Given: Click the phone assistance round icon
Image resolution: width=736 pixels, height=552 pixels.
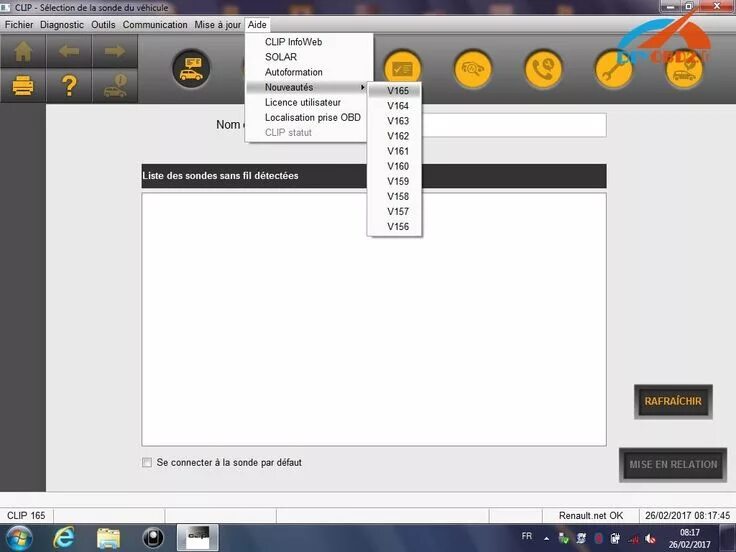Looking at the screenshot, I should 543,69.
